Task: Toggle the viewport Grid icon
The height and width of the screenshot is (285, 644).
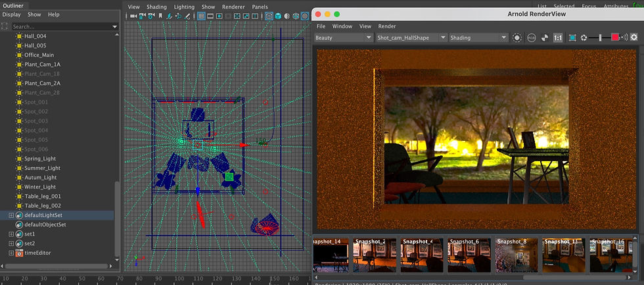Action: pyautogui.click(x=201, y=16)
